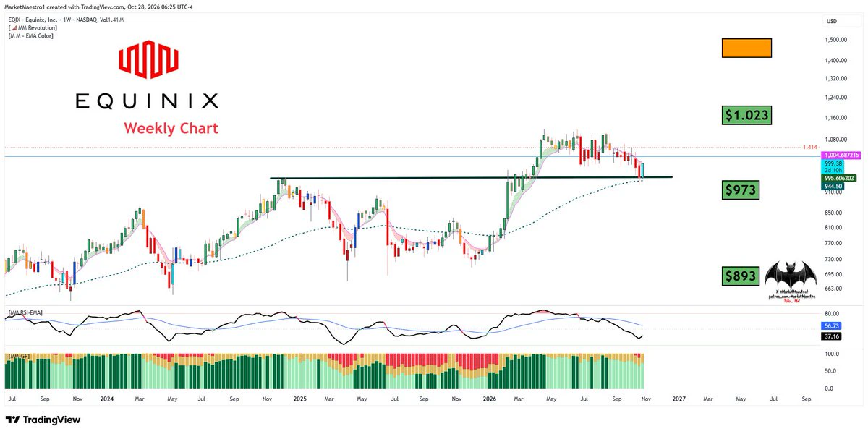Image resolution: width=868 pixels, height=434 pixels.
Task: Click the 1,240.00 price axis label
Action: coord(838,97)
